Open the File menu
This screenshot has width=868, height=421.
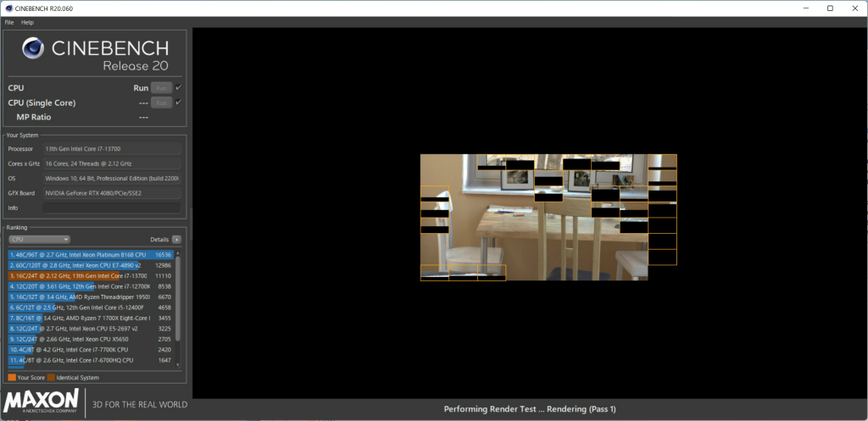(9, 23)
